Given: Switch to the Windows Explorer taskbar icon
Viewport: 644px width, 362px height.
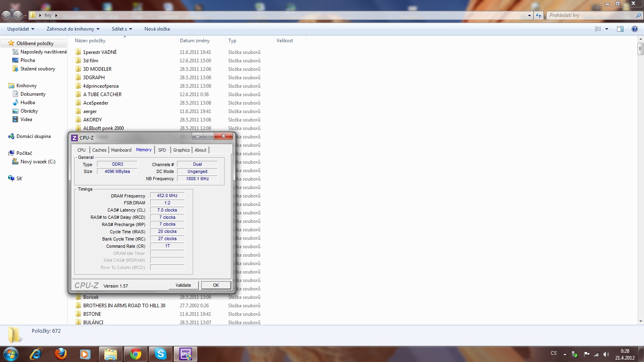Looking at the screenshot, I should [x=110, y=354].
